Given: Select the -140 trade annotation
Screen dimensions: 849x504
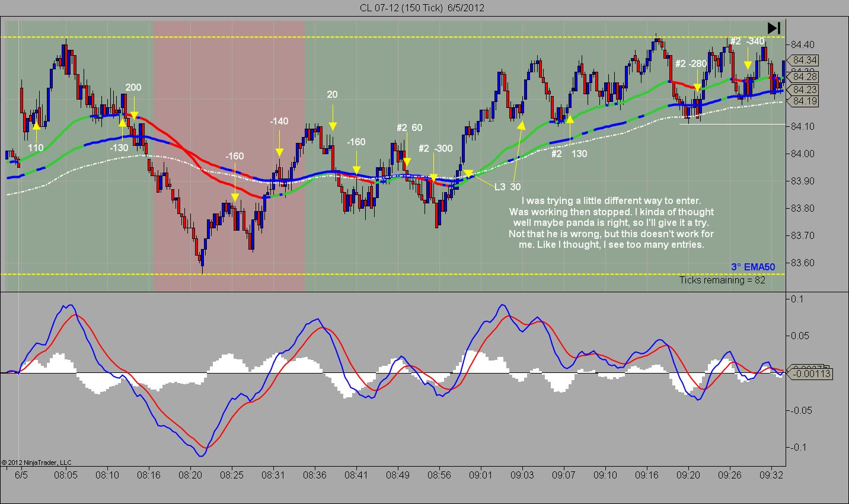Looking at the screenshot, I should 279,122.
